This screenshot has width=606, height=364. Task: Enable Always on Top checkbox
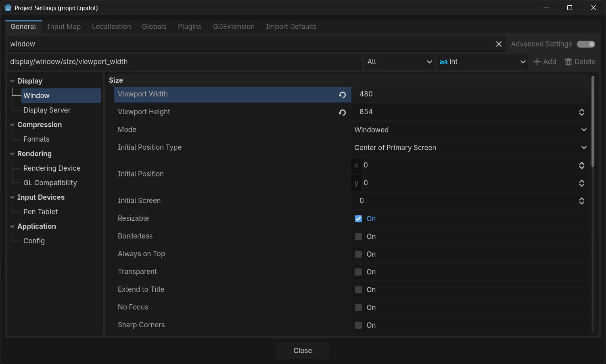click(358, 254)
